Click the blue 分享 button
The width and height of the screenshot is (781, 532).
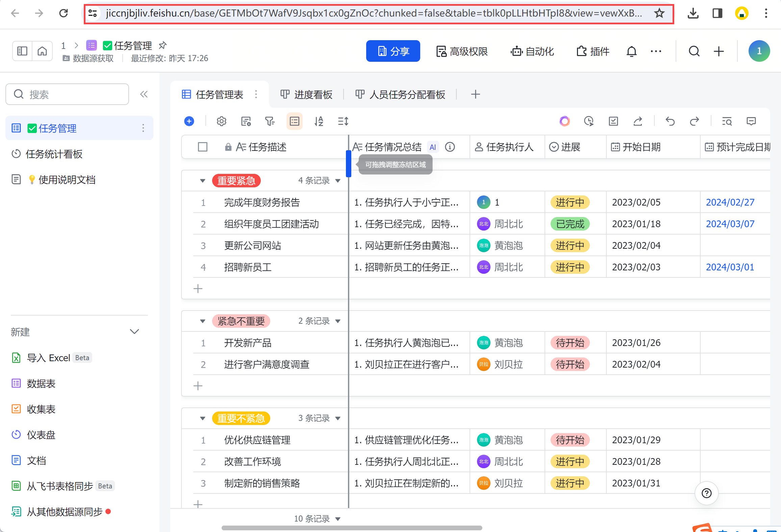(393, 51)
